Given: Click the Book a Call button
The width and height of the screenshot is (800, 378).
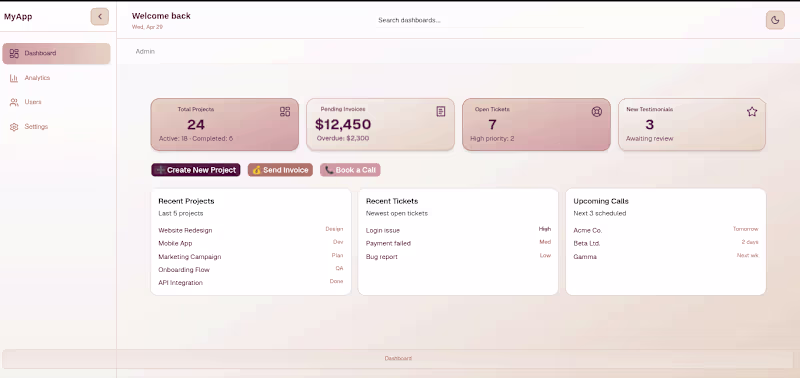Looking at the screenshot, I should coord(350,170).
